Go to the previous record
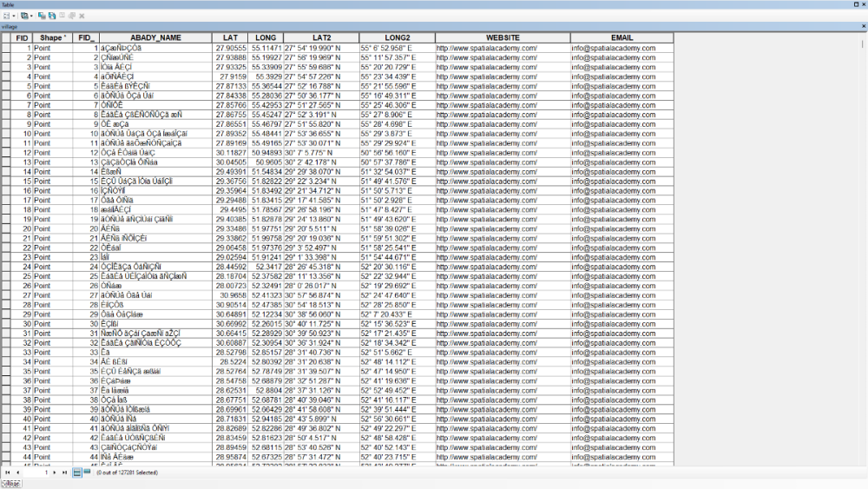Viewport: 868px width, 489px height. [x=17, y=472]
